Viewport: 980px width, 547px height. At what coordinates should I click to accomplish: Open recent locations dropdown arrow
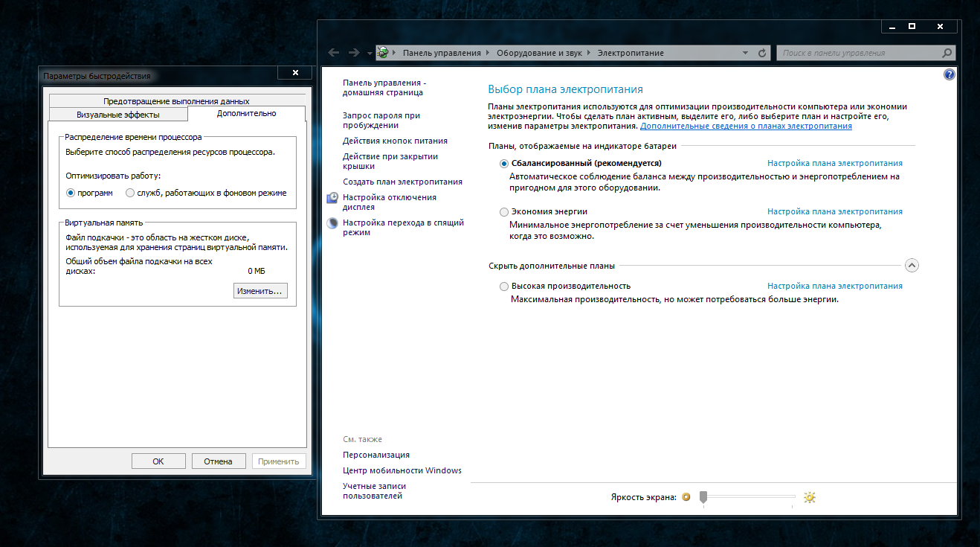pyautogui.click(x=370, y=54)
